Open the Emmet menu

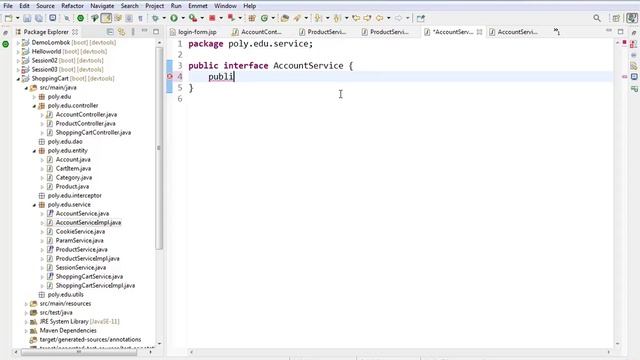(x=198, y=6)
